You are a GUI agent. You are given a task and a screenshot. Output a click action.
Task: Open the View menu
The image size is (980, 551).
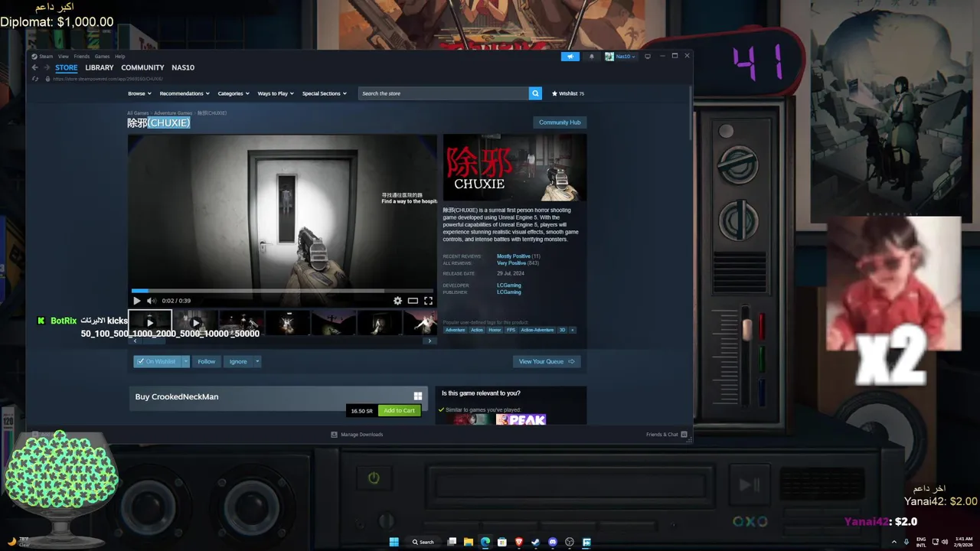64,56
